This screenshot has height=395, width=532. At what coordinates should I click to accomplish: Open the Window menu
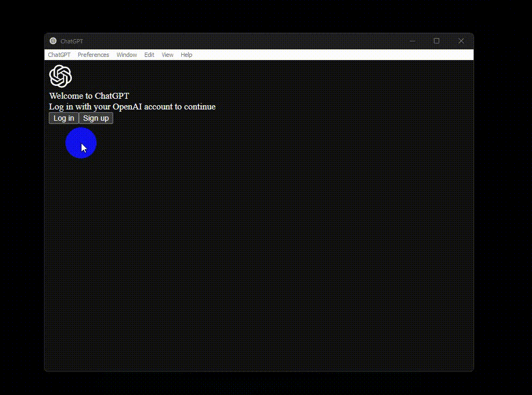(x=127, y=55)
